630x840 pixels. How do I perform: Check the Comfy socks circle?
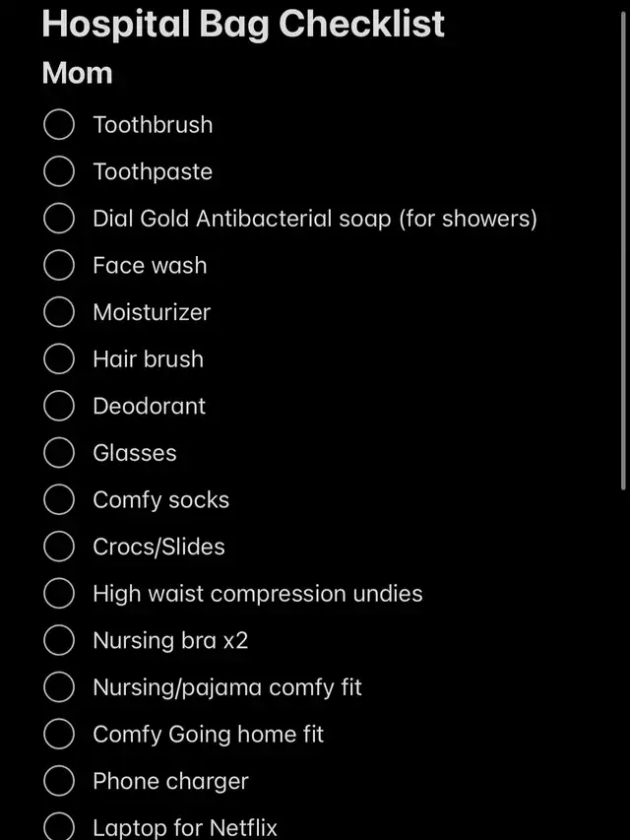tap(59, 499)
